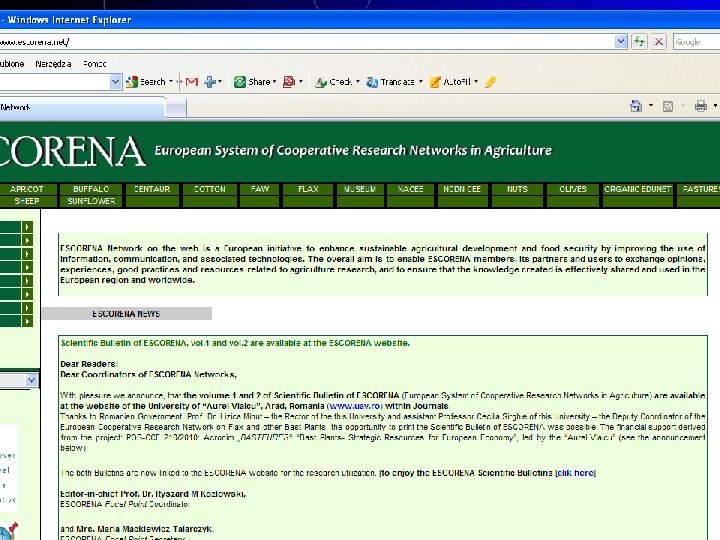Screen dimensions: 720x540
Task: Choose ORGANIC EDUNET in the navigation bar
Action: (x=637, y=189)
